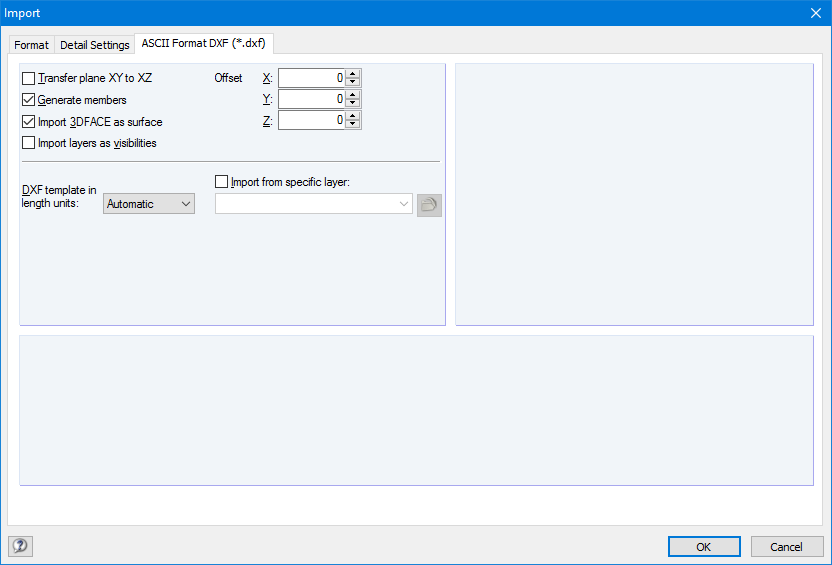
Task: Confirm import with OK button
Action: coord(704,546)
